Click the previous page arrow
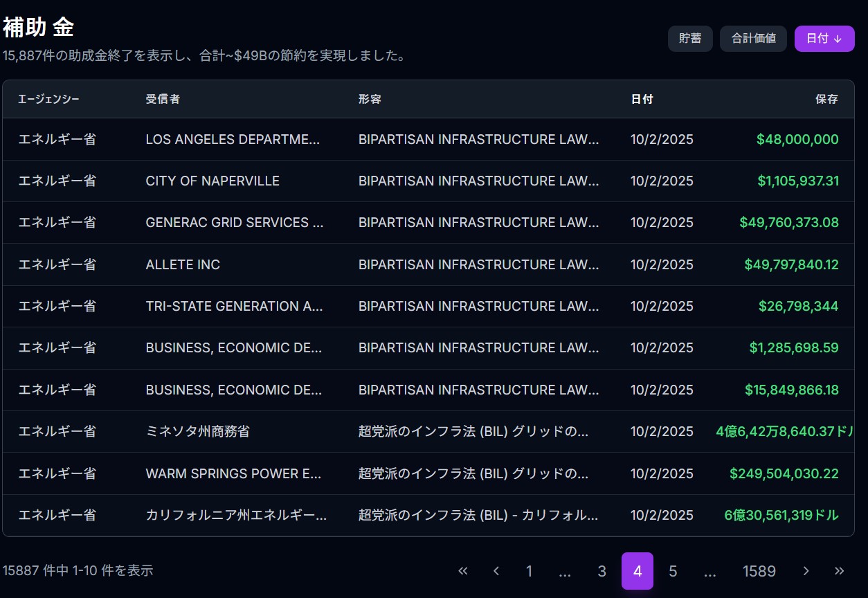868x598 pixels. pos(496,571)
